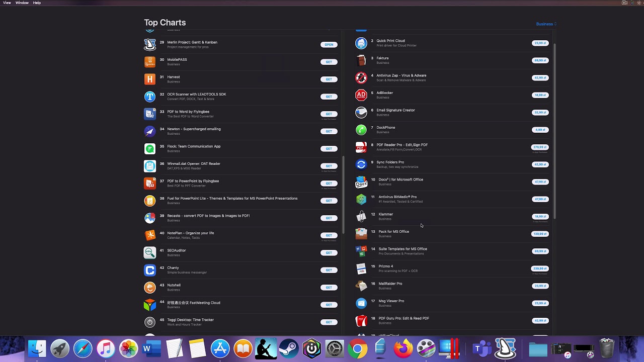644x362 pixels.
Task: Click the Toggl Desktop power icon
Action: tap(150, 322)
